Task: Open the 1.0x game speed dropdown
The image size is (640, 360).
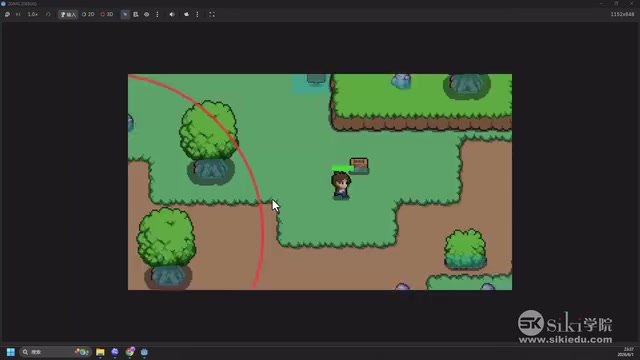Action: coord(33,14)
